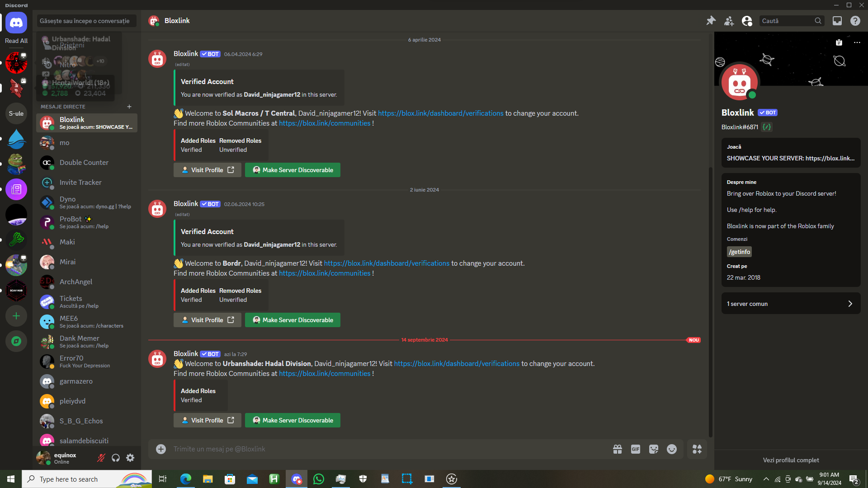Open profile more options ellipsis

click(x=857, y=42)
